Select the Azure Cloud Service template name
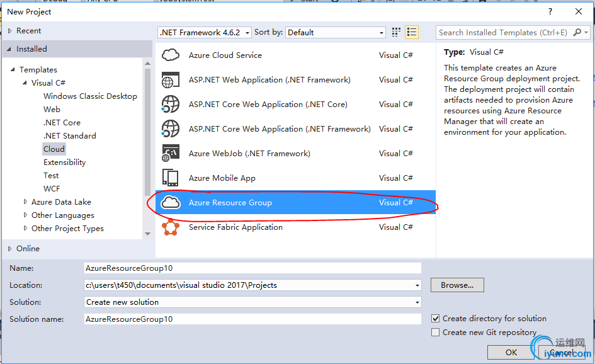Image resolution: width=595 pixels, height=364 pixels. [225, 55]
